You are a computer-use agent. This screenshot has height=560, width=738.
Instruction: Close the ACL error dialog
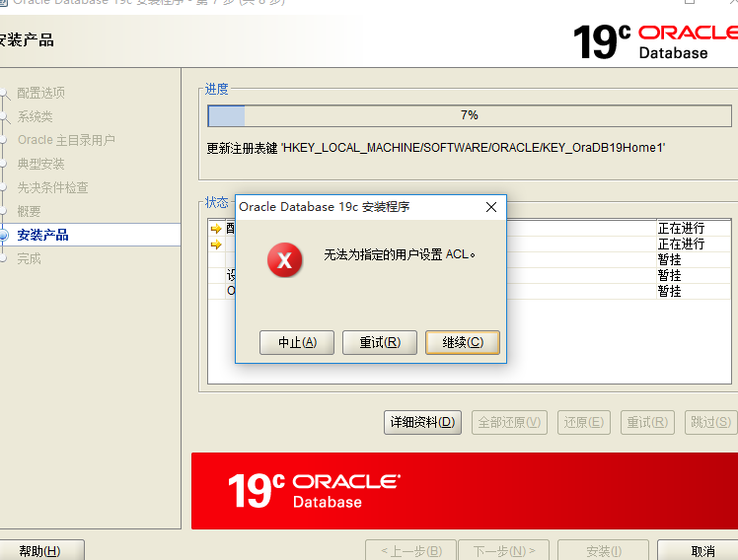coord(491,207)
